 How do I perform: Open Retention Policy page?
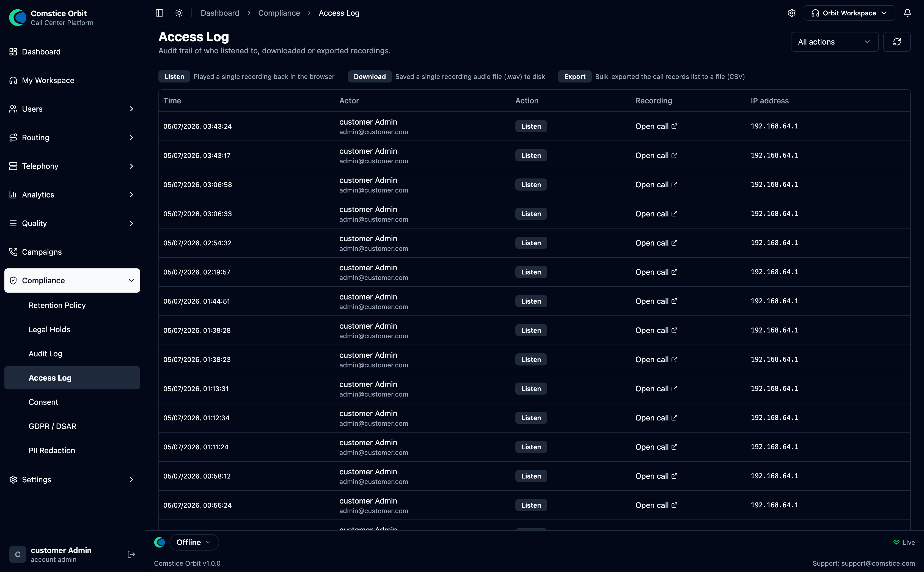(57, 305)
